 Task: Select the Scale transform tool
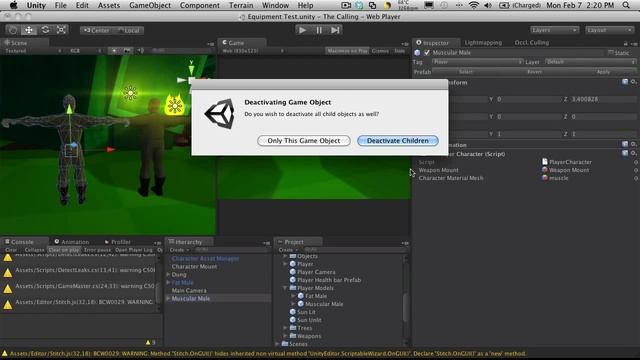click(61, 30)
